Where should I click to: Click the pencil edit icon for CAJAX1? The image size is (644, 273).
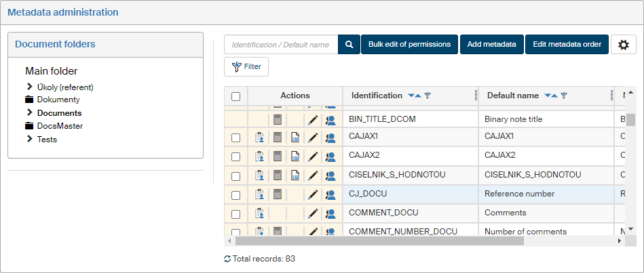(312, 138)
